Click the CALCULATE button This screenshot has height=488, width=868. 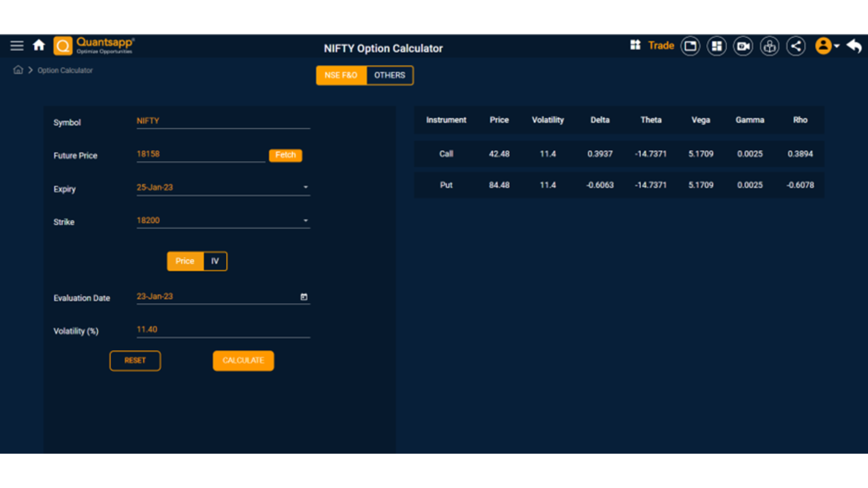tap(243, 361)
